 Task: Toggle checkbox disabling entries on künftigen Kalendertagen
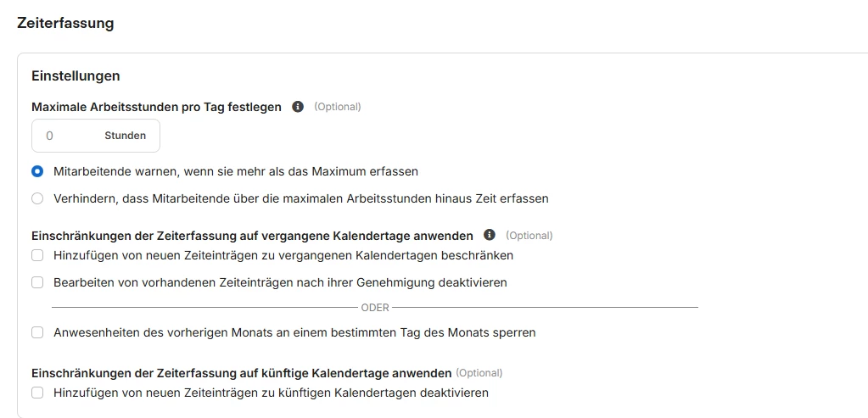point(37,393)
